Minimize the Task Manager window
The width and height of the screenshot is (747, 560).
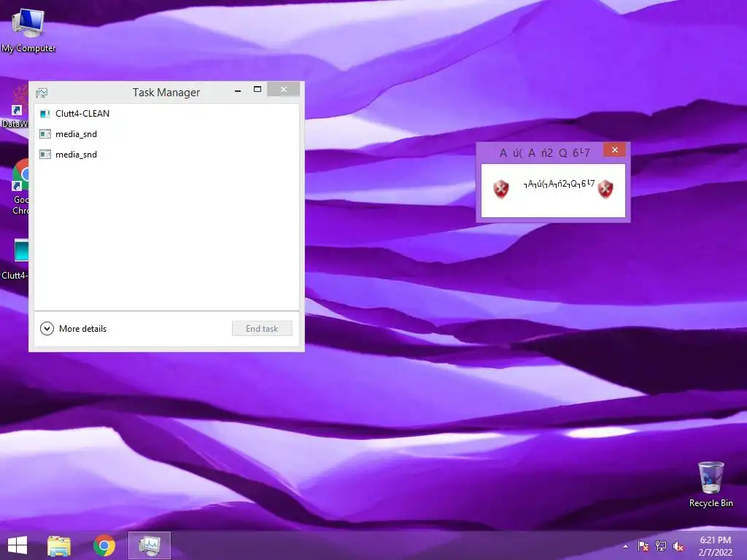pyautogui.click(x=238, y=90)
